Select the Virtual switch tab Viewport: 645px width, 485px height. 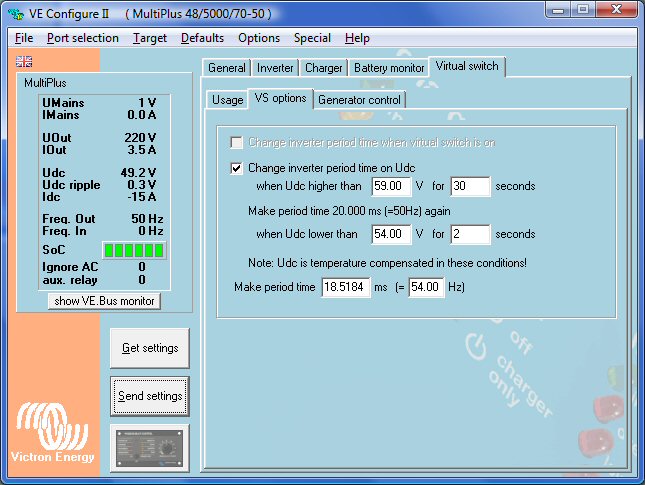[x=467, y=66]
